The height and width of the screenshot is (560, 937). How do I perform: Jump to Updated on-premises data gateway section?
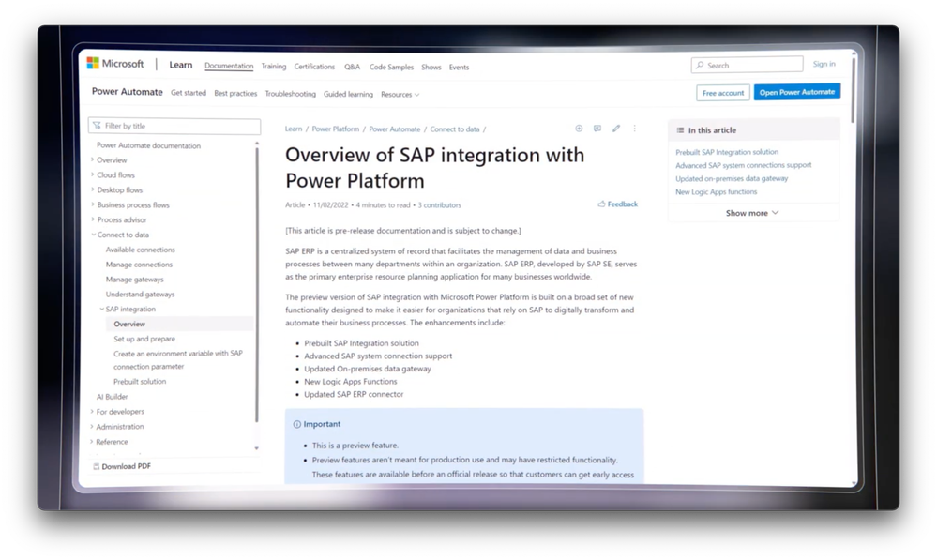732,178
